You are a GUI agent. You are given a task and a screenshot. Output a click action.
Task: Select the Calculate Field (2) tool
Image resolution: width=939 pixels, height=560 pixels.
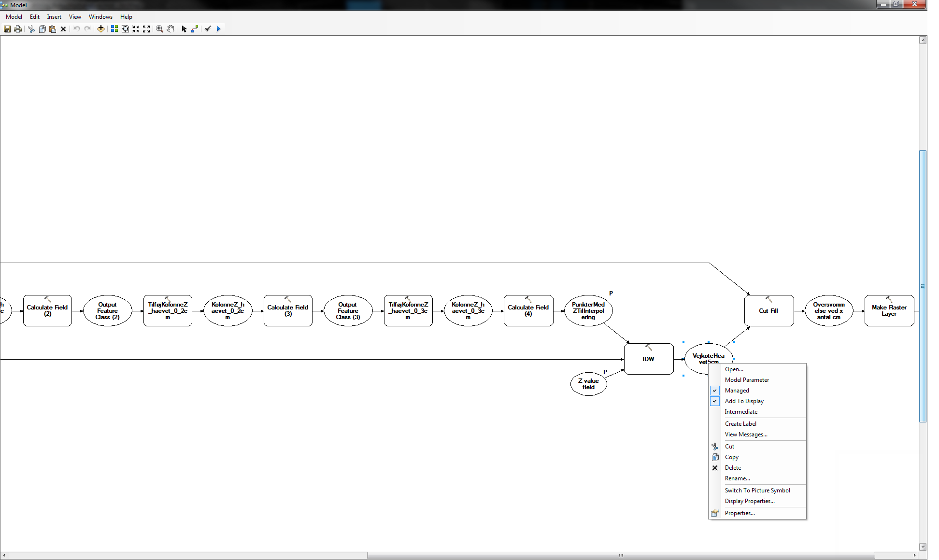47,311
